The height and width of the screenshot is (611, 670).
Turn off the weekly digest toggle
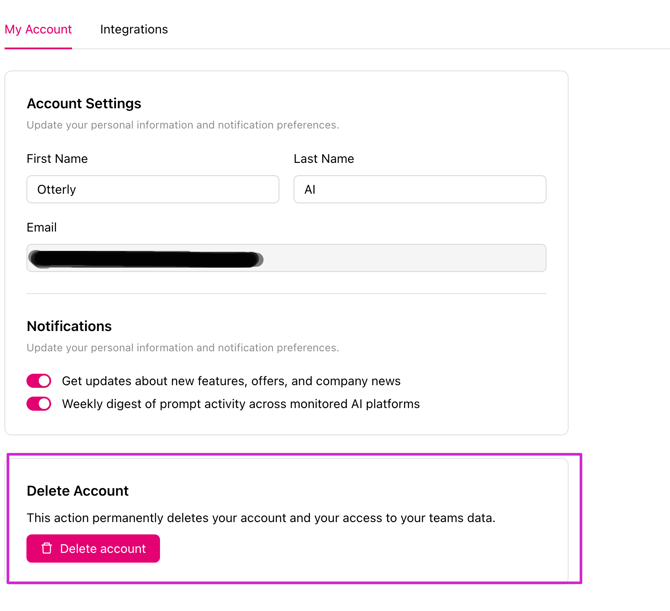[x=39, y=404]
